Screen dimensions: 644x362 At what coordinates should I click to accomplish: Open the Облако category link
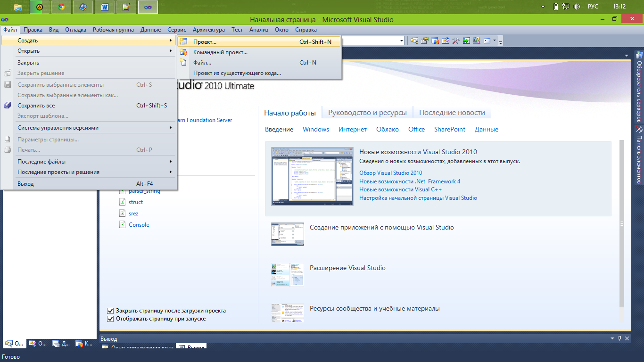click(388, 129)
